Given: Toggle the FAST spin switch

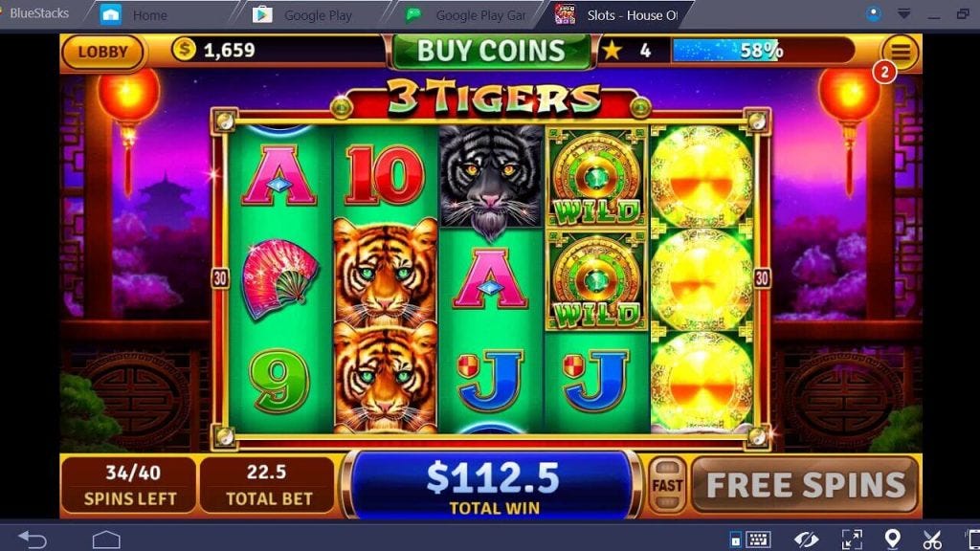Looking at the screenshot, I should (x=667, y=485).
